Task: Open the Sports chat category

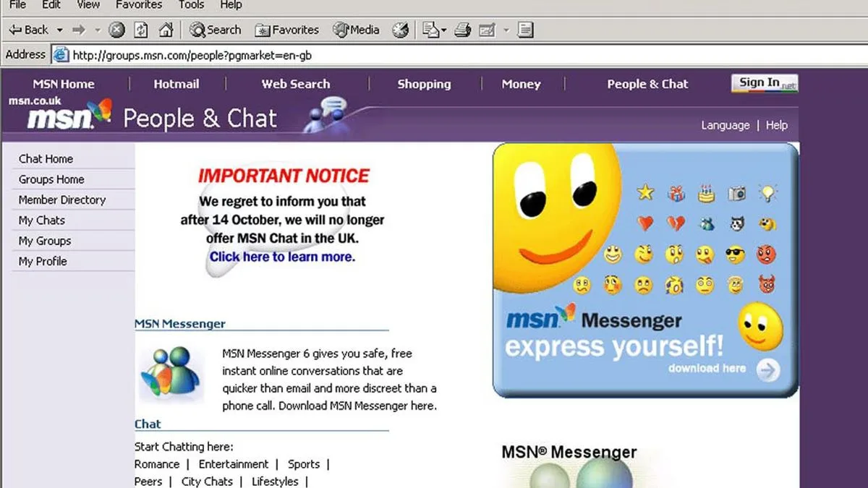Action: pyautogui.click(x=304, y=464)
